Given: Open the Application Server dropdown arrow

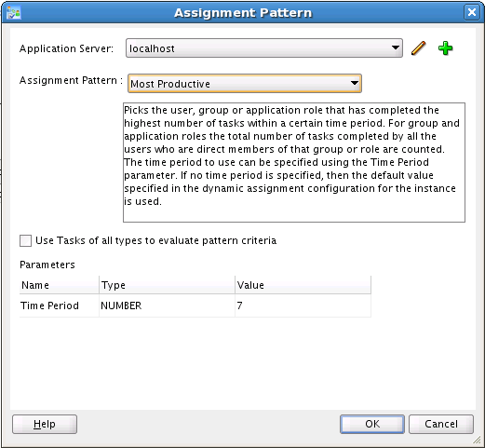Looking at the screenshot, I should pos(396,48).
